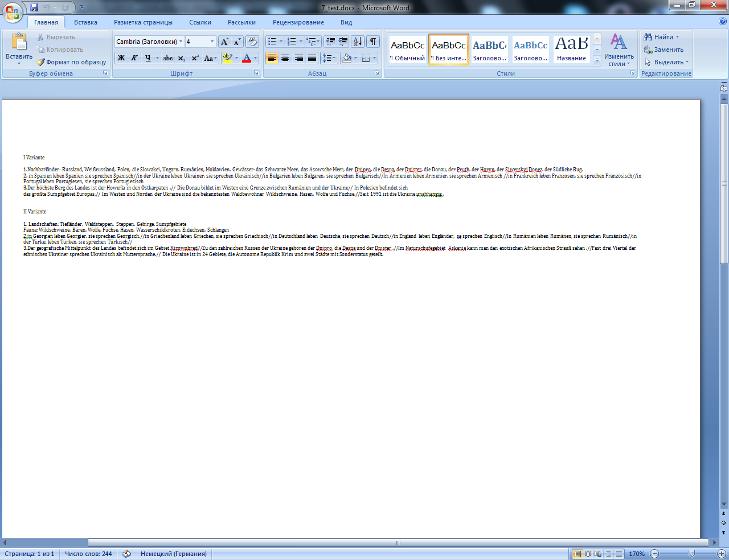Click Заменить replace button
This screenshot has width=729, height=560.
click(x=664, y=50)
